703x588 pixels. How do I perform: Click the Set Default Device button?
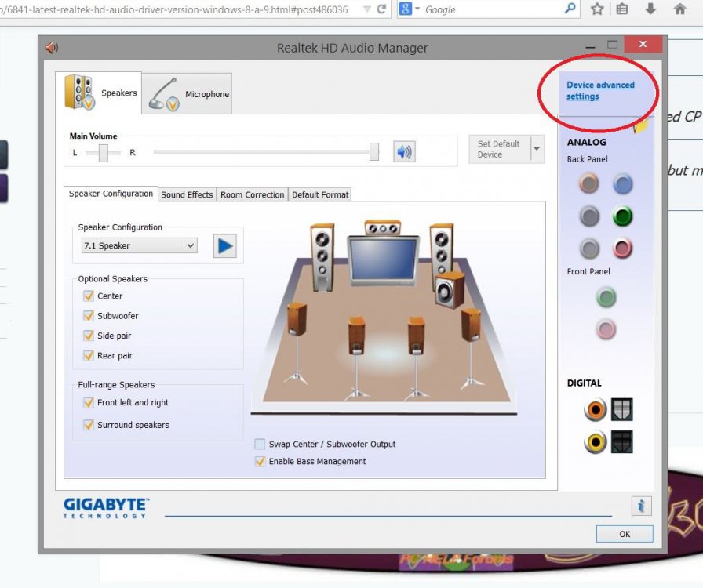[x=500, y=149]
